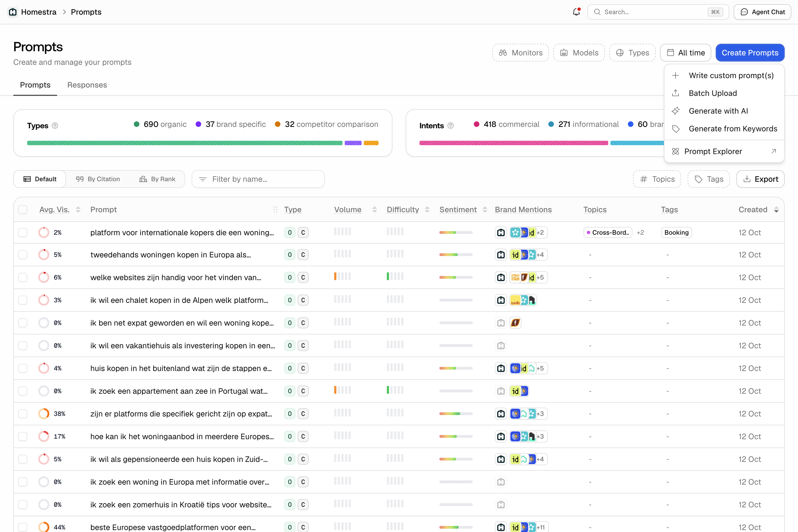
Task: Open the Models filter dropdown
Action: 579,53
